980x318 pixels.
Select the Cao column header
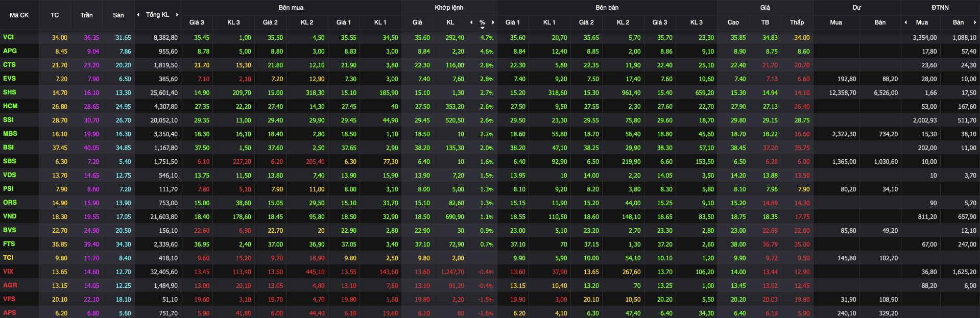pyautogui.click(x=733, y=22)
